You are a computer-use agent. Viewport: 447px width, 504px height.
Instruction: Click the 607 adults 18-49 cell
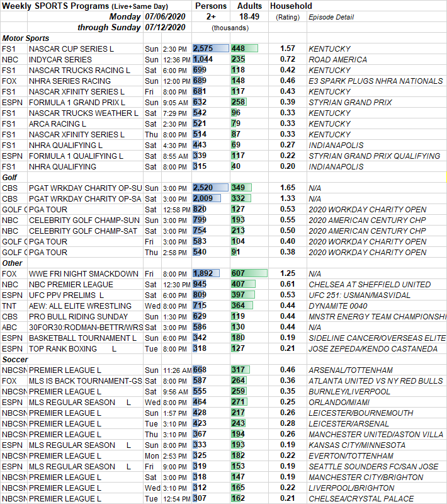click(x=249, y=273)
